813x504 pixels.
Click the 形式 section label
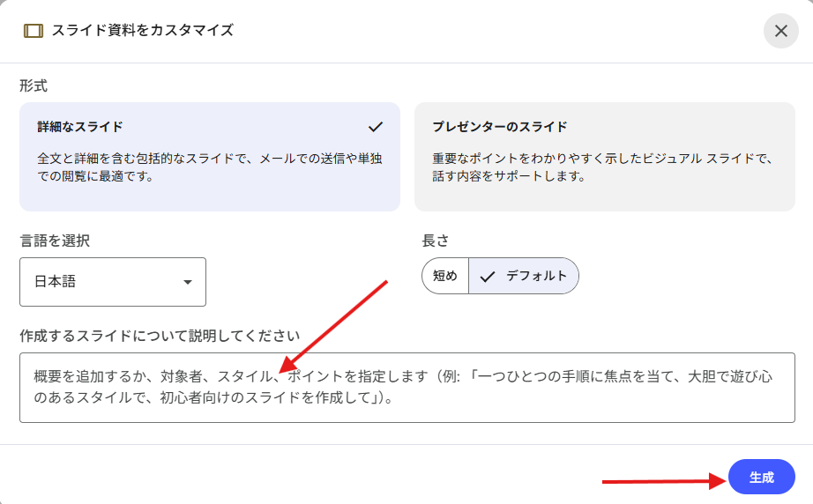point(34,86)
